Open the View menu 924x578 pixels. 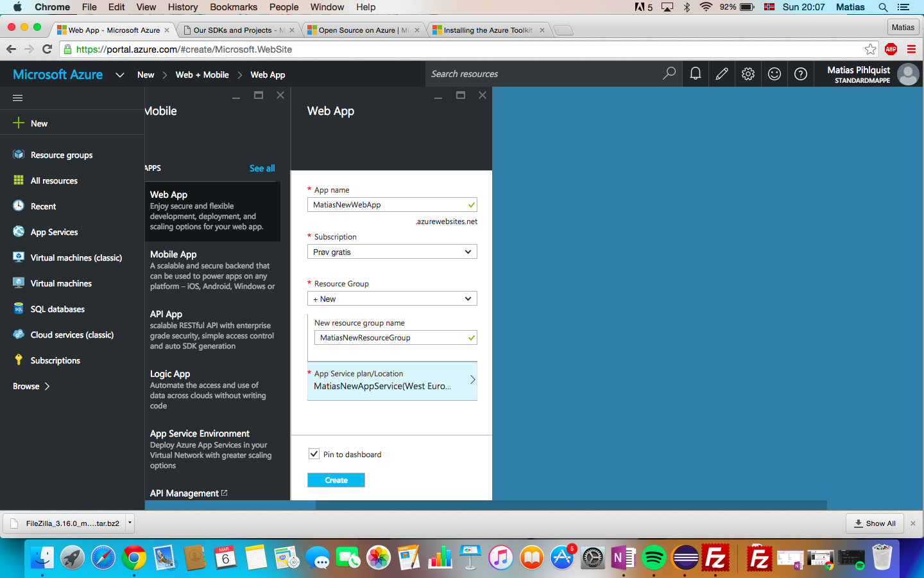point(146,7)
